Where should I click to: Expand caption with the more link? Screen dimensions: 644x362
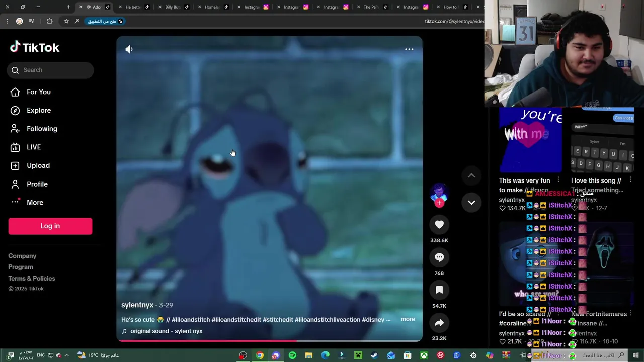408,319
